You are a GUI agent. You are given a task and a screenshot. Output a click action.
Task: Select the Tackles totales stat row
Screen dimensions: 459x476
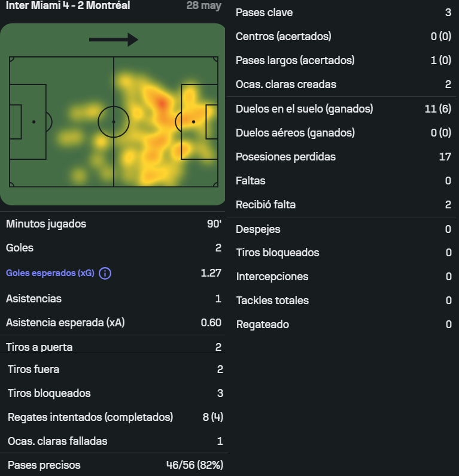343,301
